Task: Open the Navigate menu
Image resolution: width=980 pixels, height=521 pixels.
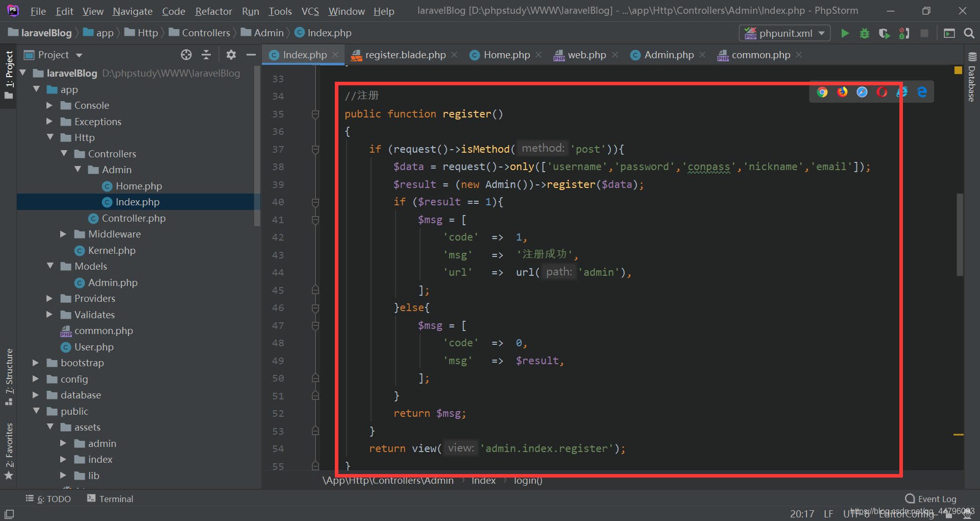Action: [x=133, y=11]
